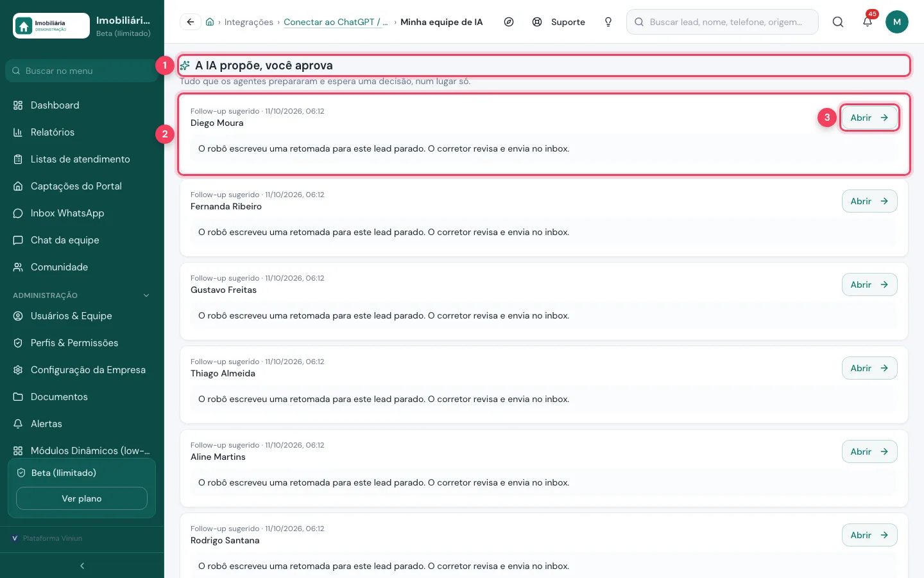Image resolution: width=924 pixels, height=578 pixels.
Task: Open Comunidade section
Action: [x=82, y=267]
